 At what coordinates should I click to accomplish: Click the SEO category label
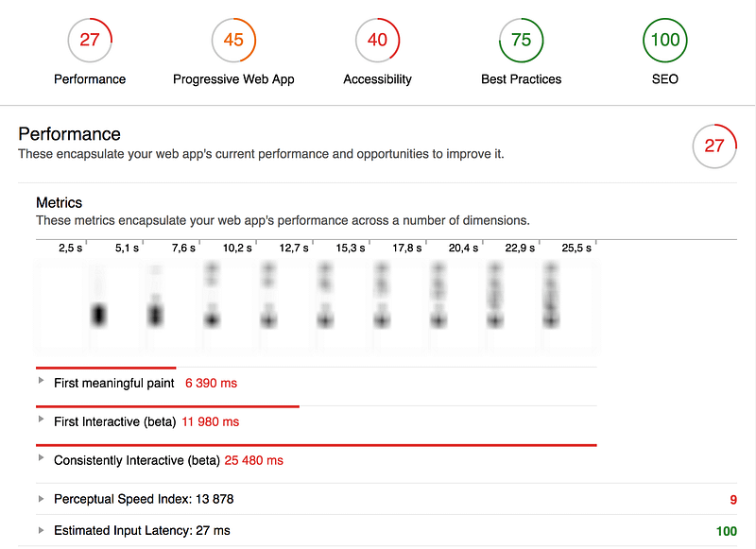click(665, 79)
